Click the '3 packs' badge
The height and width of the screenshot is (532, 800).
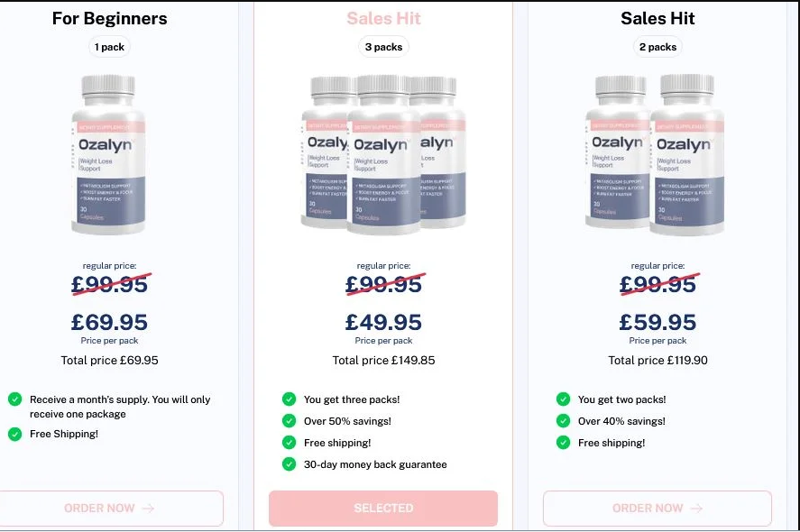383,47
